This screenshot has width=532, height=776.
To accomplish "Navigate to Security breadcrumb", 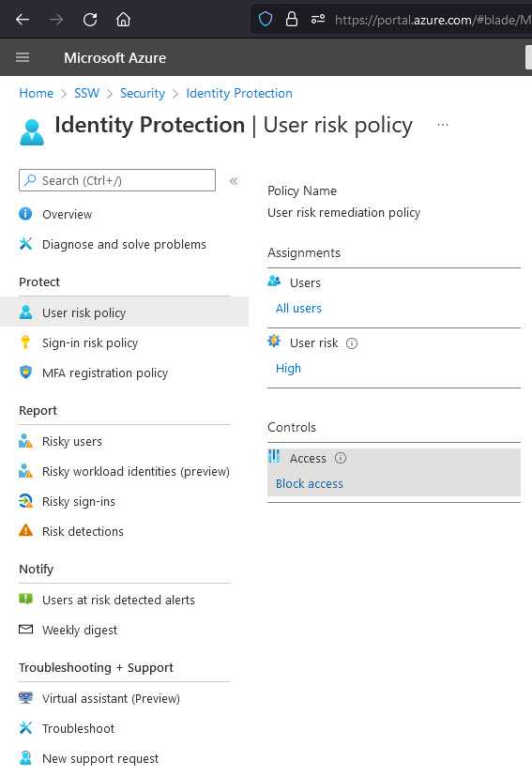I will 143,93.
